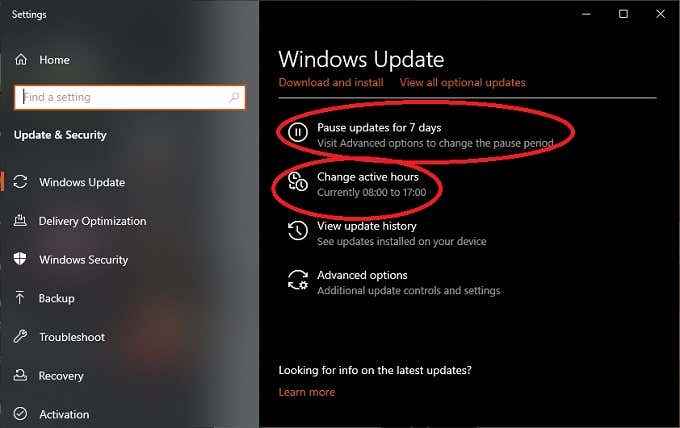Go to Windows Security section
Viewport: 680px width, 428px height.
(x=83, y=259)
